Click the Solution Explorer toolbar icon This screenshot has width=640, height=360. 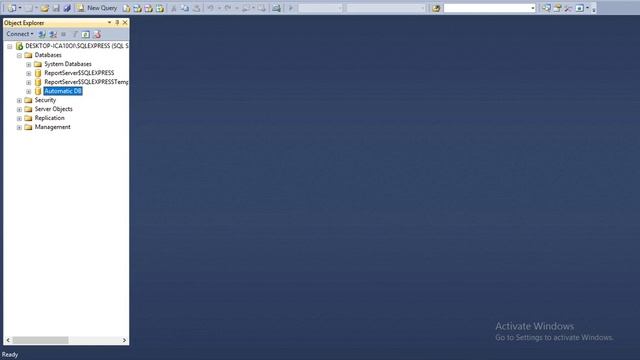(546, 8)
